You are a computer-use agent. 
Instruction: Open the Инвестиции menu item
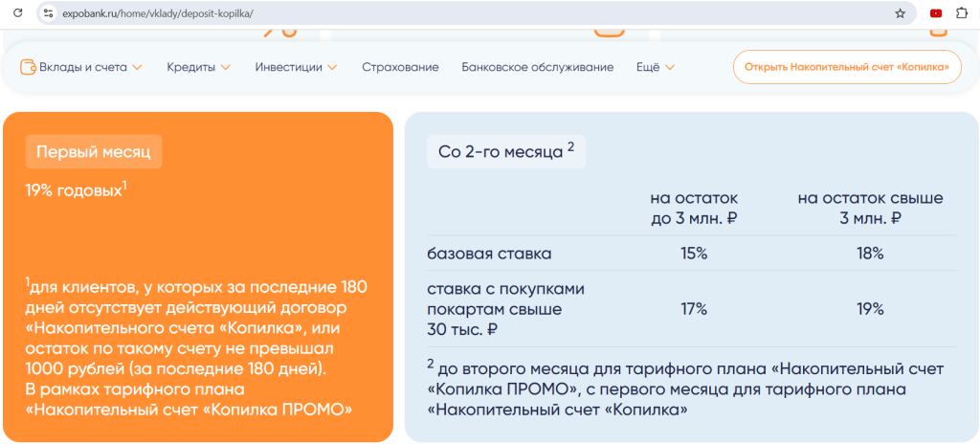(x=289, y=67)
